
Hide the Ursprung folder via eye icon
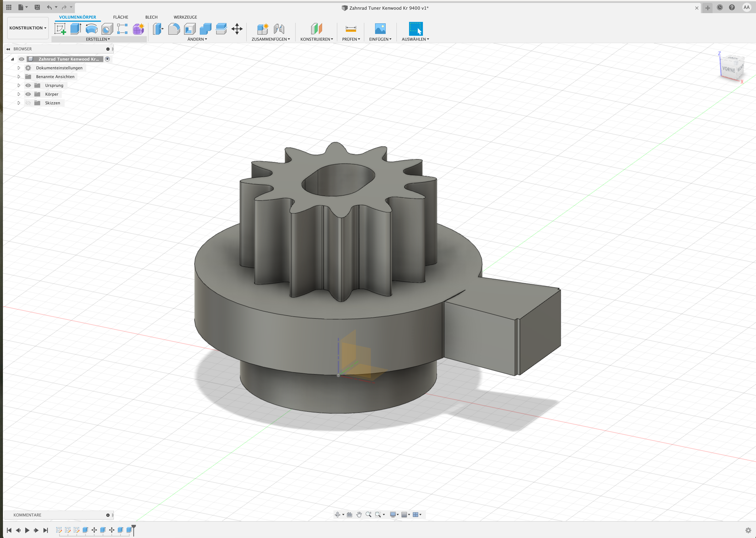pos(28,85)
